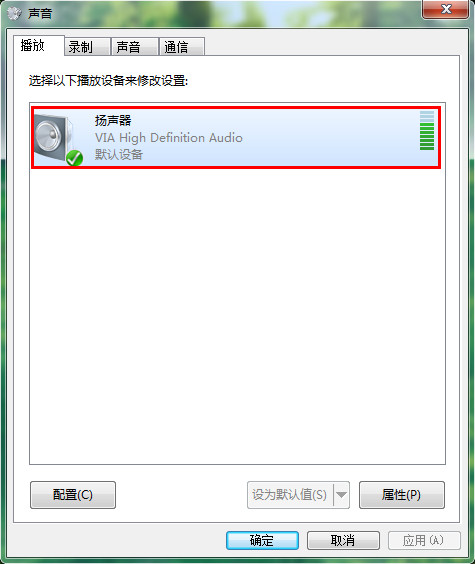Open 属性(P) device properties
Viewport: 475px width, 564px height.
(402, 495)
